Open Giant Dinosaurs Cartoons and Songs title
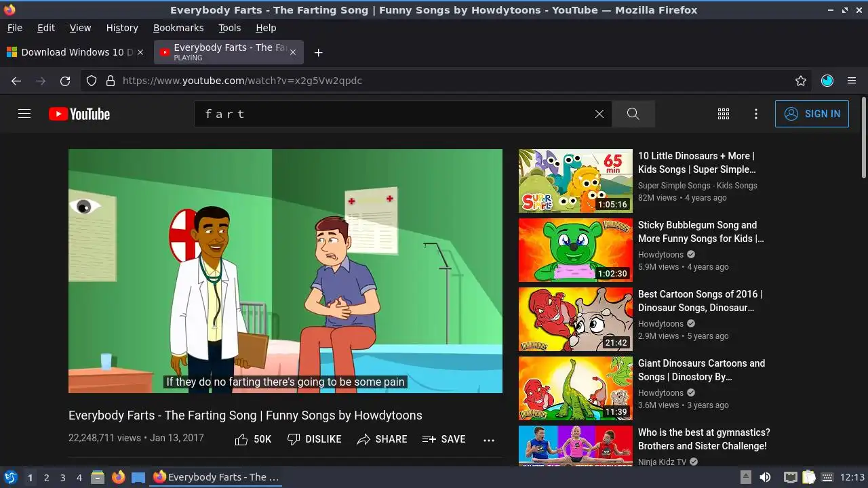 click(702, 370)
